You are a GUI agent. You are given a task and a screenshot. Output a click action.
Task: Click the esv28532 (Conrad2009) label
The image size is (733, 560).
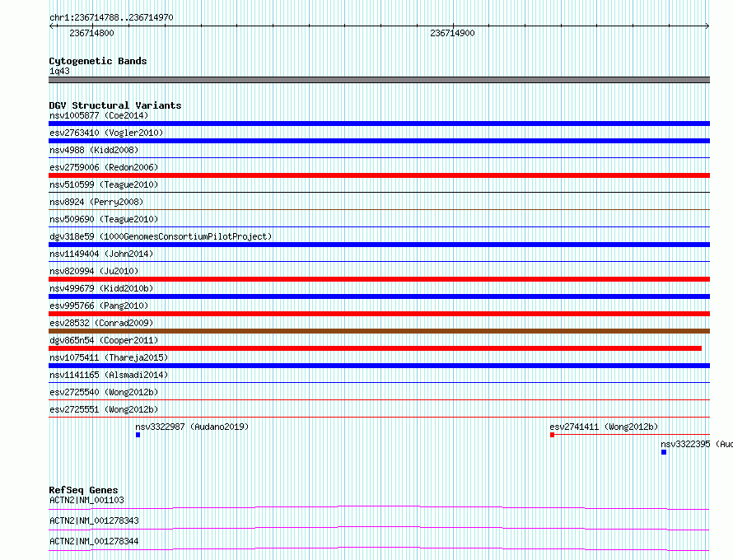tap(101, 323)
